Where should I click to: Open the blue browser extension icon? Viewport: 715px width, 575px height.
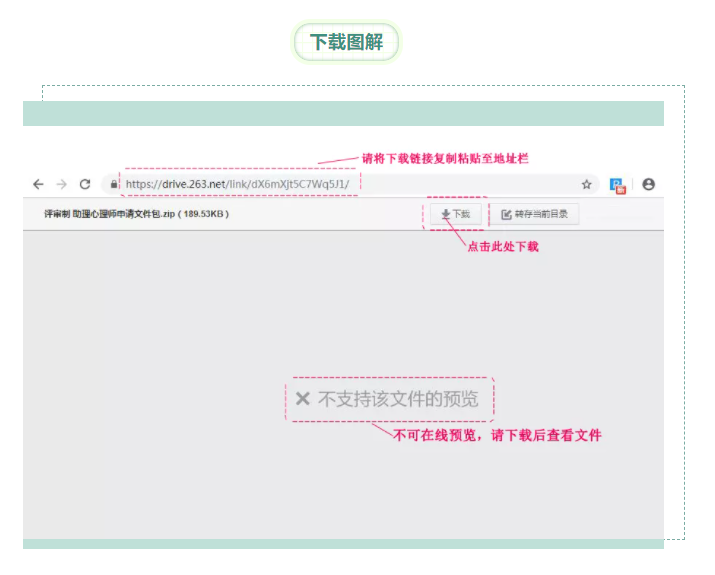(x=617, y=186)
